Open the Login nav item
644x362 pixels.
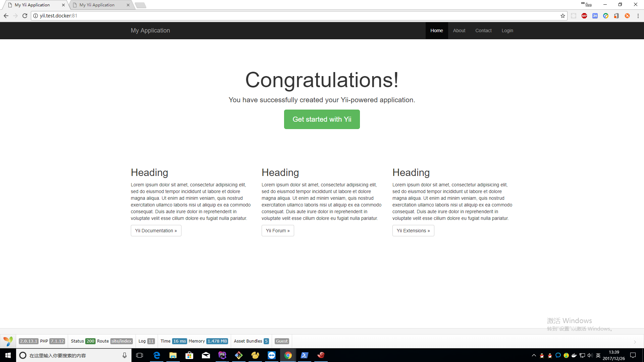[507, 31]
